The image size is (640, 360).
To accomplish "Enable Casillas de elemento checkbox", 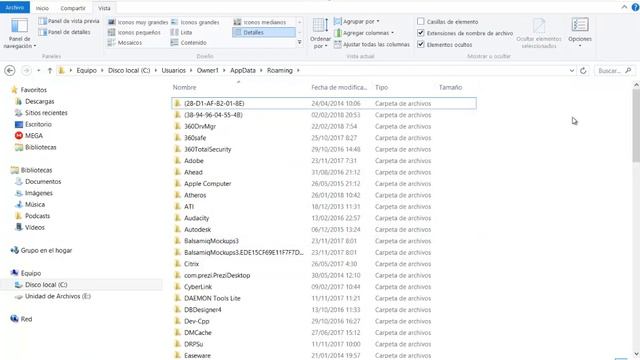I will tap(421, 22).
